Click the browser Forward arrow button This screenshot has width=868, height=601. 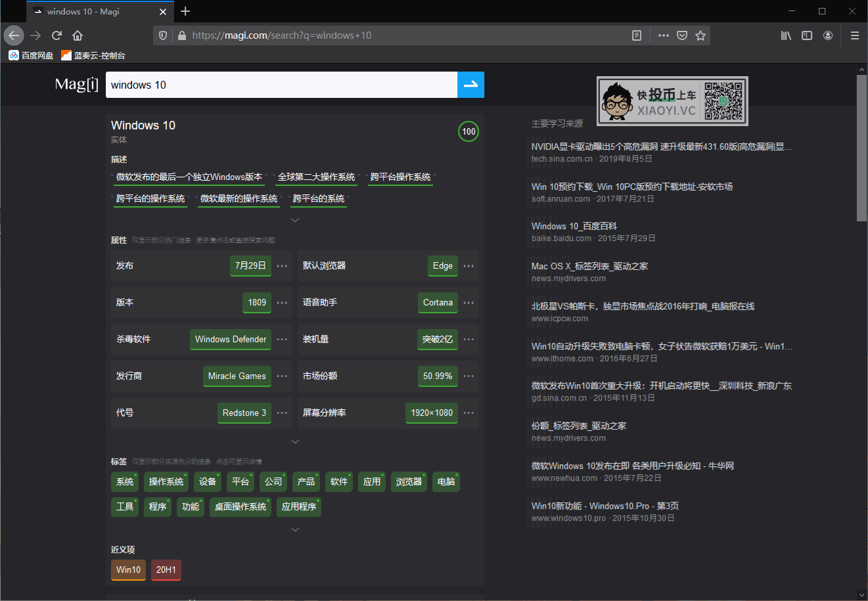pyautogui.click(x=35, y=35)
